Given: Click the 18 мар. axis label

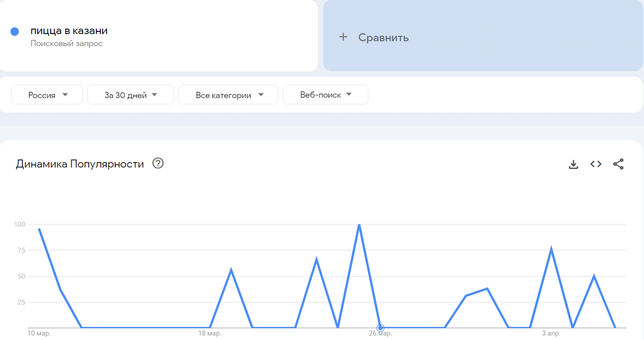Looking at the screenshot, I should 210,334.
